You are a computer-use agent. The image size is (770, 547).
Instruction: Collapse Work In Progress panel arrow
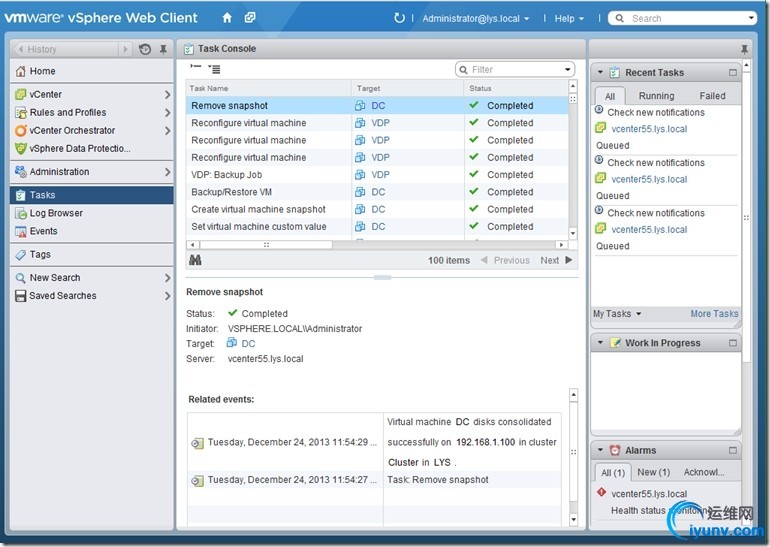(x=600, y=342)
